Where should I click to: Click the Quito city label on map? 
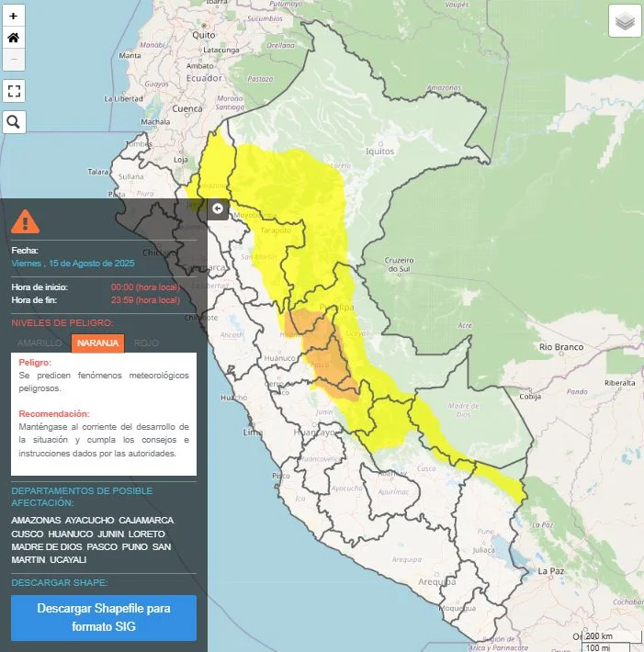coord(203,35)
